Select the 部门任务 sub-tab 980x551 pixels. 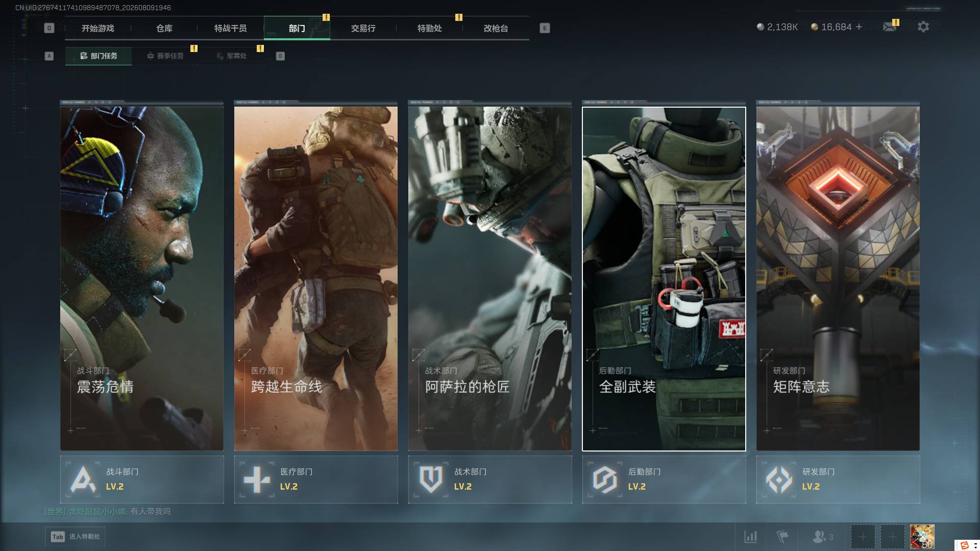(x=99, y=56)
